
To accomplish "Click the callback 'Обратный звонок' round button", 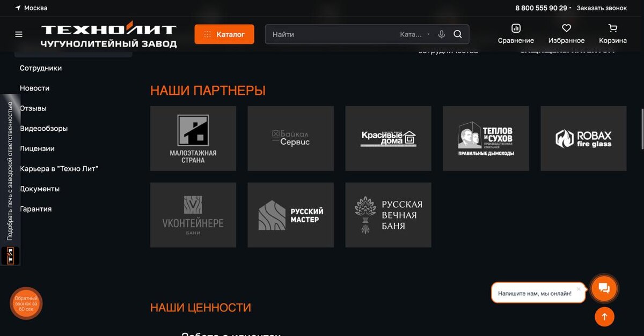I will coord(26,304).
